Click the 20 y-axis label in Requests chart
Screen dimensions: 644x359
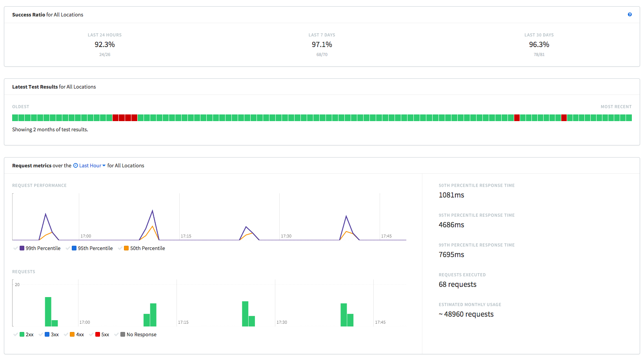(17, 285)
